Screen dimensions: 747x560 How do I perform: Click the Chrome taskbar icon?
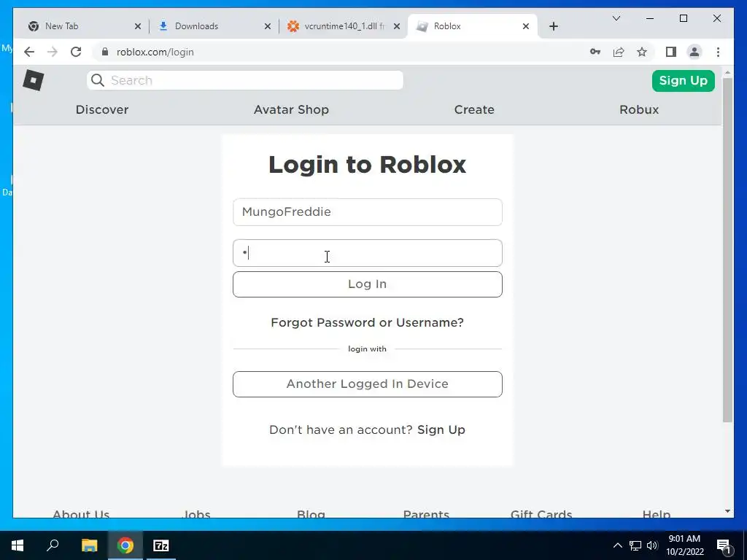tap(125, 545)
